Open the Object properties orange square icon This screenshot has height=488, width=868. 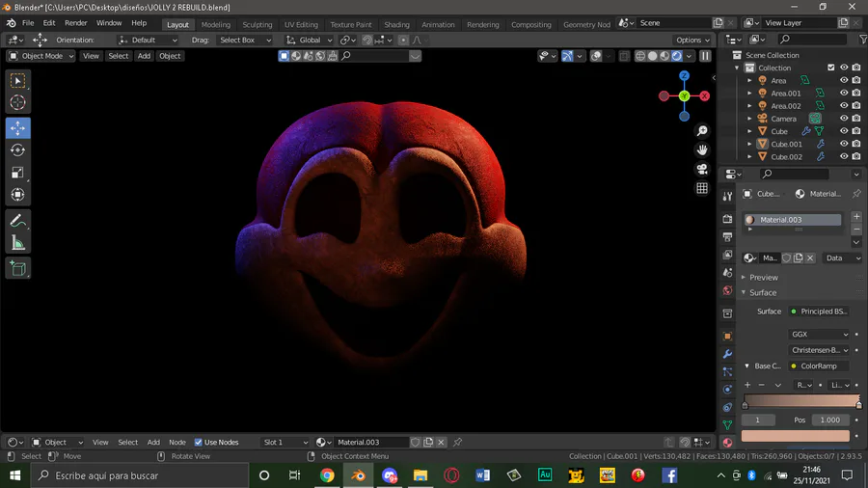727,336
